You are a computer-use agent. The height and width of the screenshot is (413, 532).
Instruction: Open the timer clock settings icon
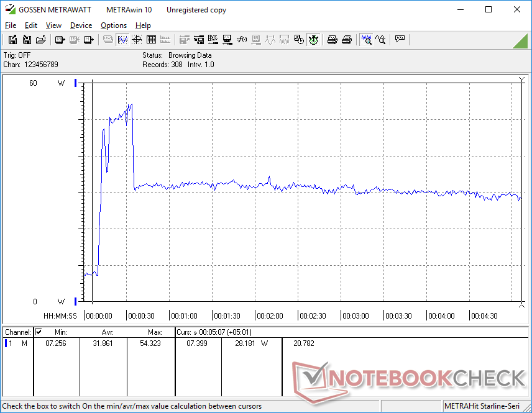click(x=299, y=40)
